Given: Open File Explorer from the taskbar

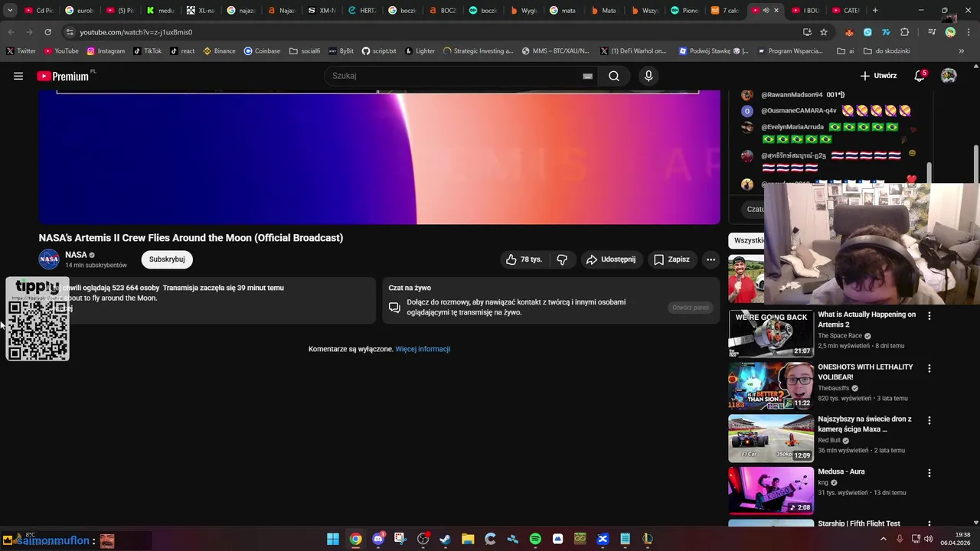Looking at the screenshot, I should click(468, 539).
